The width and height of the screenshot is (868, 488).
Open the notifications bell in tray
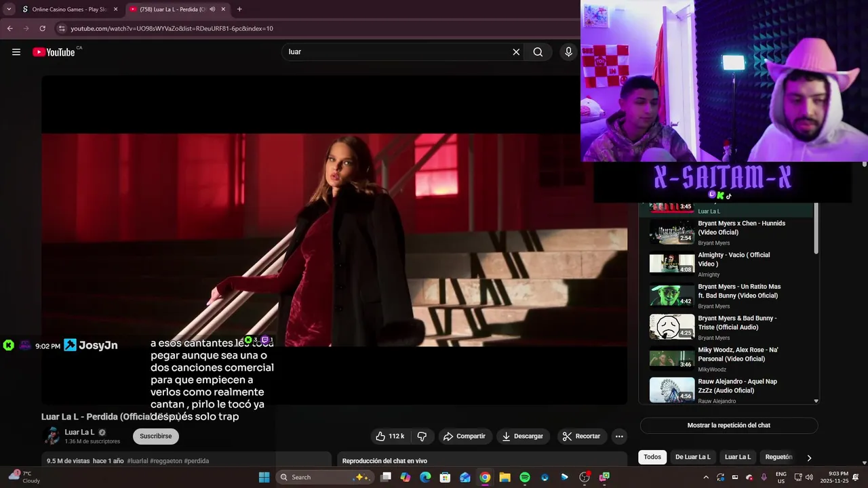coord(856,477)
